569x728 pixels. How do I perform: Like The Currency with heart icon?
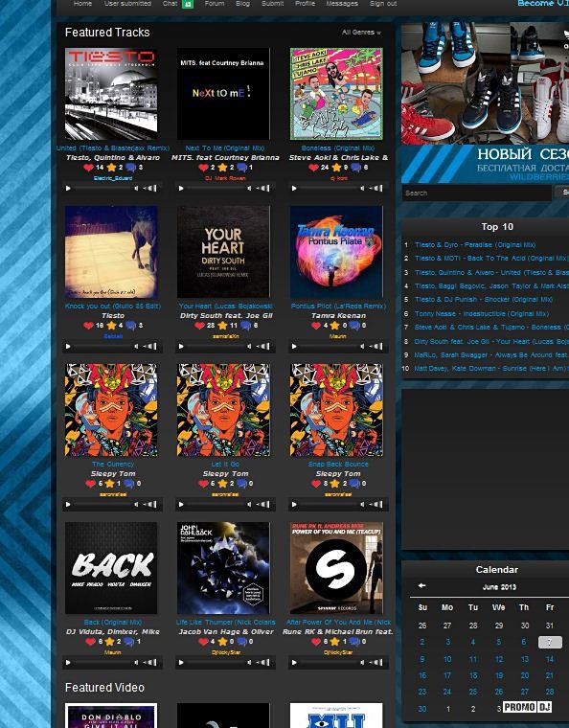click(x=90, y=484)
